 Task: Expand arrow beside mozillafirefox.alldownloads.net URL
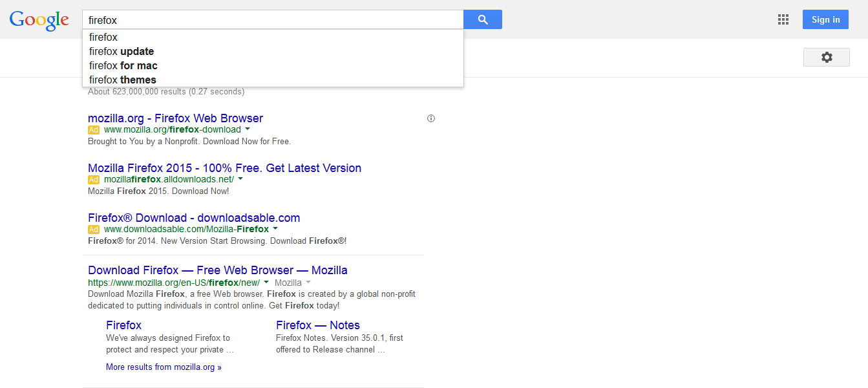click(240, 179)
